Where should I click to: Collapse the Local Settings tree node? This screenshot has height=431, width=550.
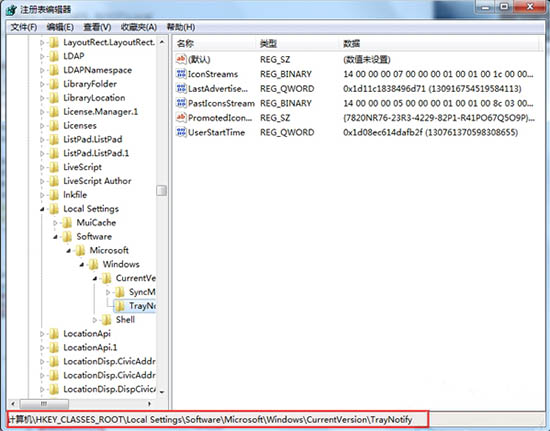point(42,209)
